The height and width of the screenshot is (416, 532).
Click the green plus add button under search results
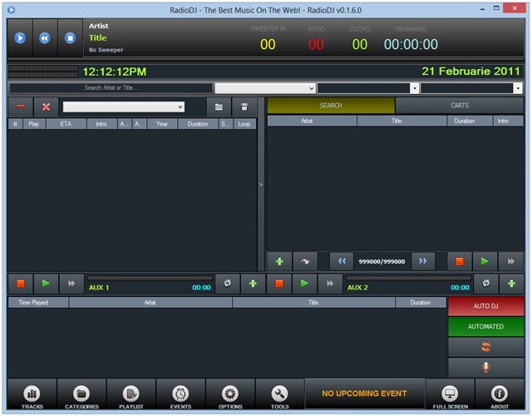coord(279,261)
